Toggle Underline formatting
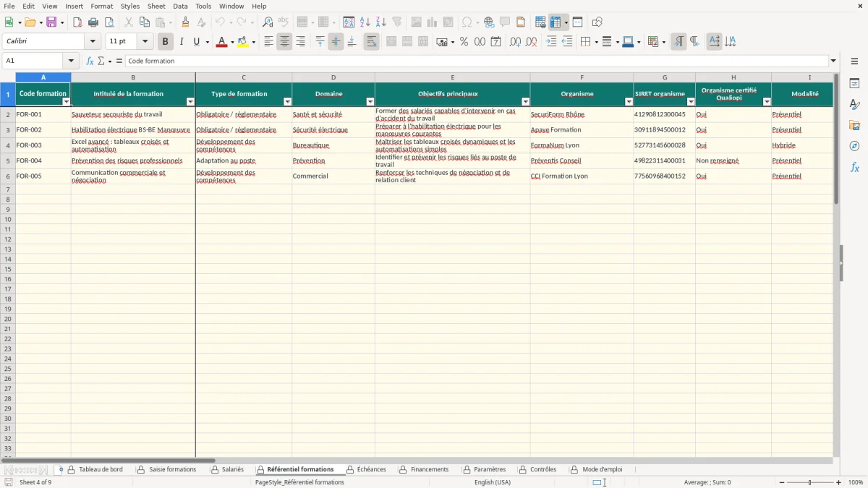The height and width of the screenshot is (488, 868). [x=196, y=42]
